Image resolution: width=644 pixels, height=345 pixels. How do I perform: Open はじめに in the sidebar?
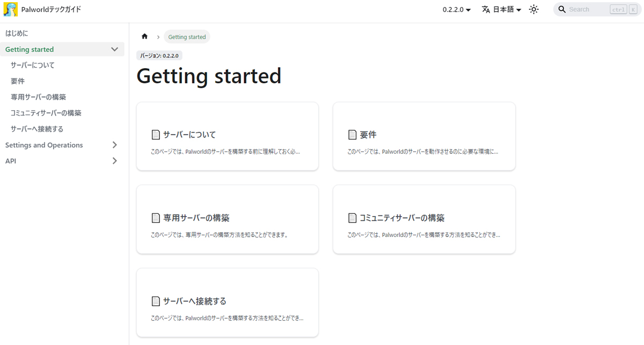[x=17, y=33]
